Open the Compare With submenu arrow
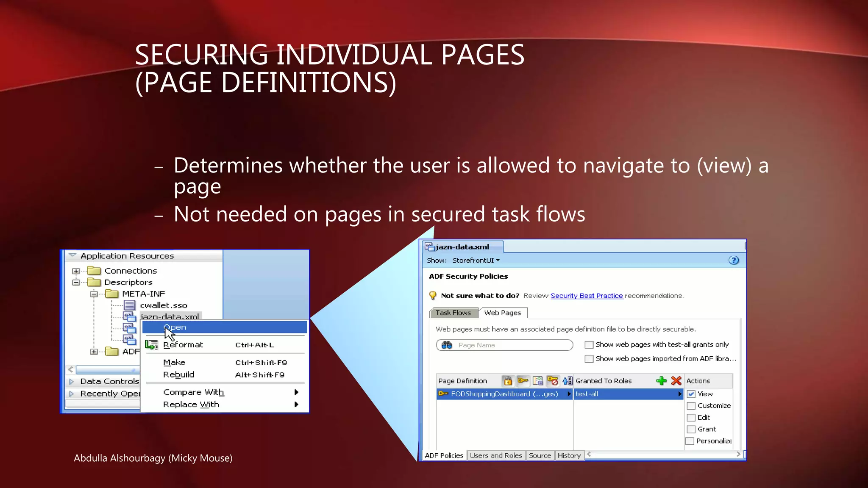The width and height of the screenshot is (868, 488). 296,392
